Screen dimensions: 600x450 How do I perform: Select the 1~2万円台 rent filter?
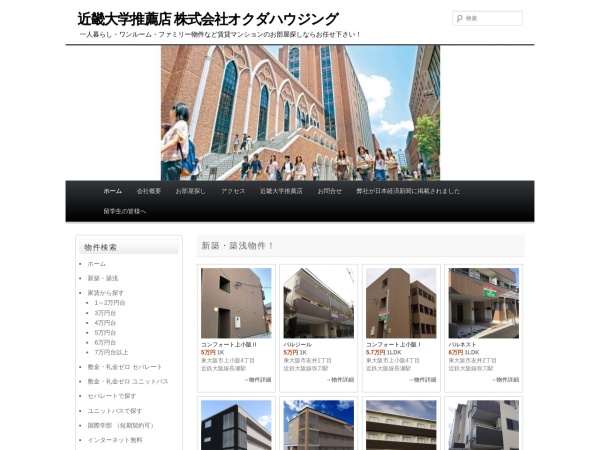click(110, 303)
